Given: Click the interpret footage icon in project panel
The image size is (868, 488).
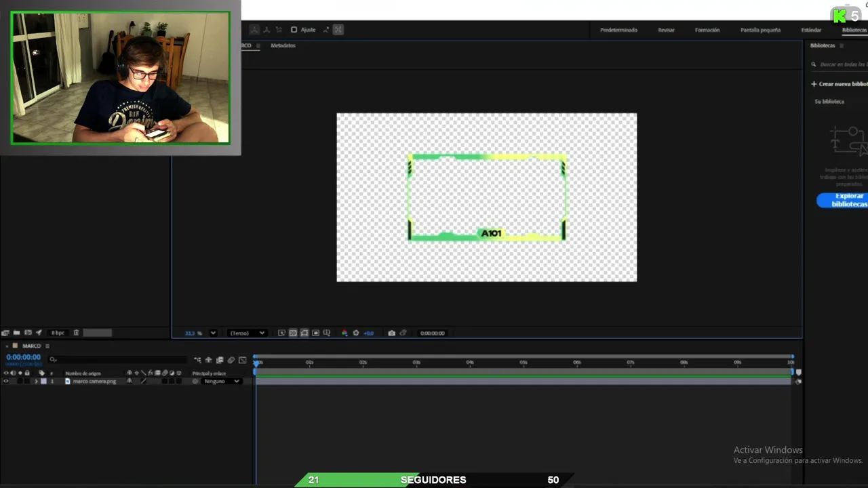Looking at the screenshot, I should (x=5, y=333).
